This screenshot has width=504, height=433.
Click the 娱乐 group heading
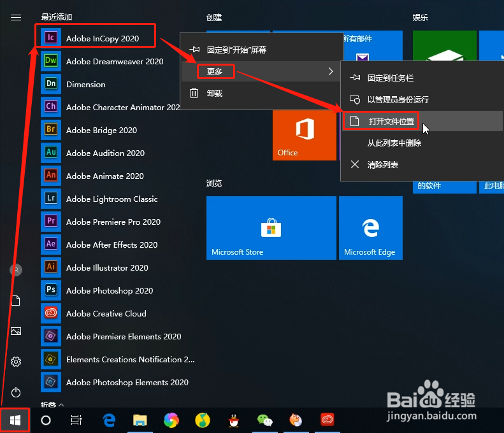[421, 17]
